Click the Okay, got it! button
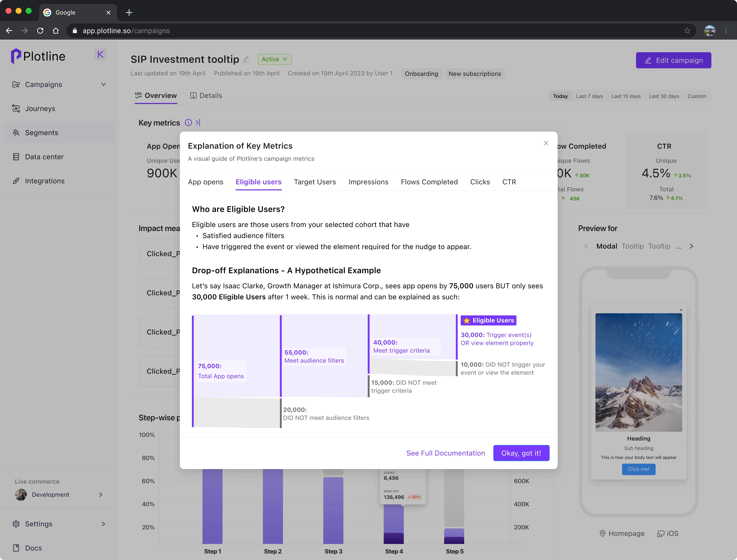 click(x=521, y=453)
